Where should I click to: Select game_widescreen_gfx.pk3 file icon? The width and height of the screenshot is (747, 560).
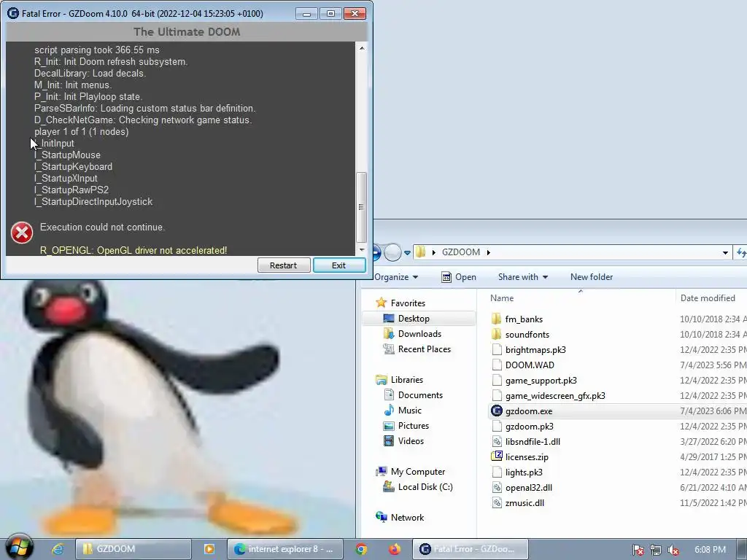tap(496, 395)
